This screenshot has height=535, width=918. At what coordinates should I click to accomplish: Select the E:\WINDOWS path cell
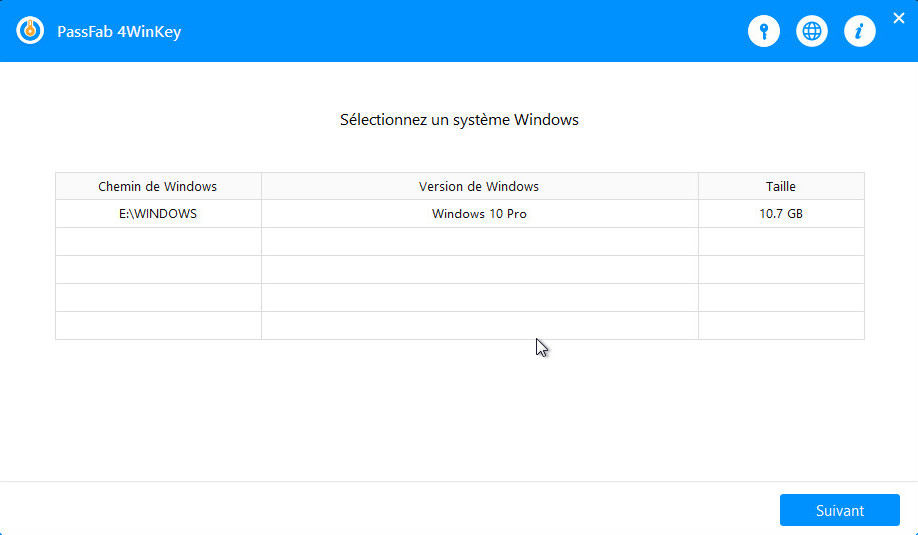(x=158, y=214)
